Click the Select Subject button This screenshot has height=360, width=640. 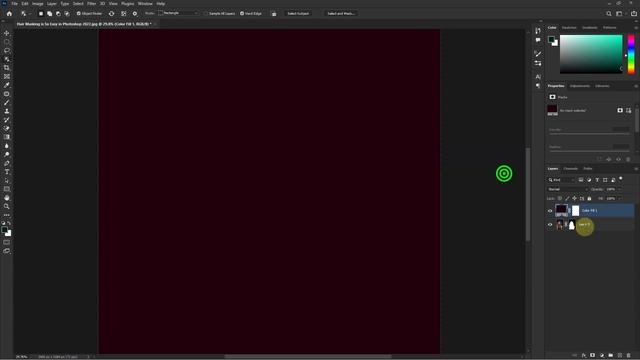298,13
